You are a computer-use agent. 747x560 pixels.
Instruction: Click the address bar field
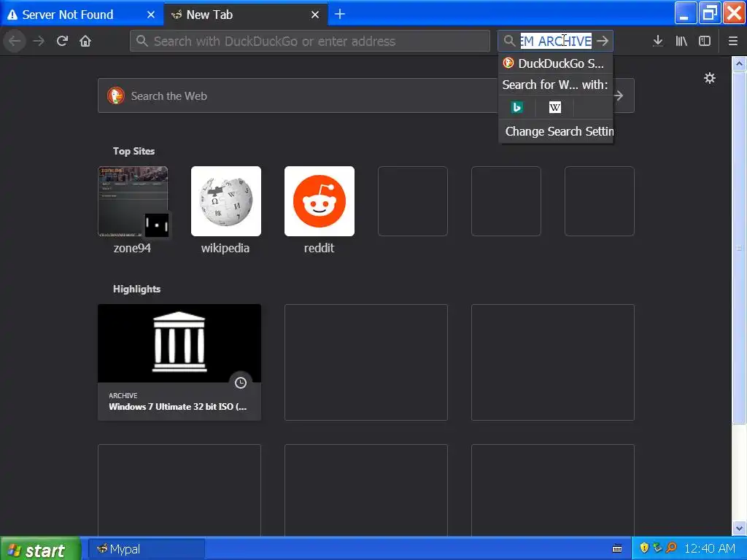(x=309, y=41)
